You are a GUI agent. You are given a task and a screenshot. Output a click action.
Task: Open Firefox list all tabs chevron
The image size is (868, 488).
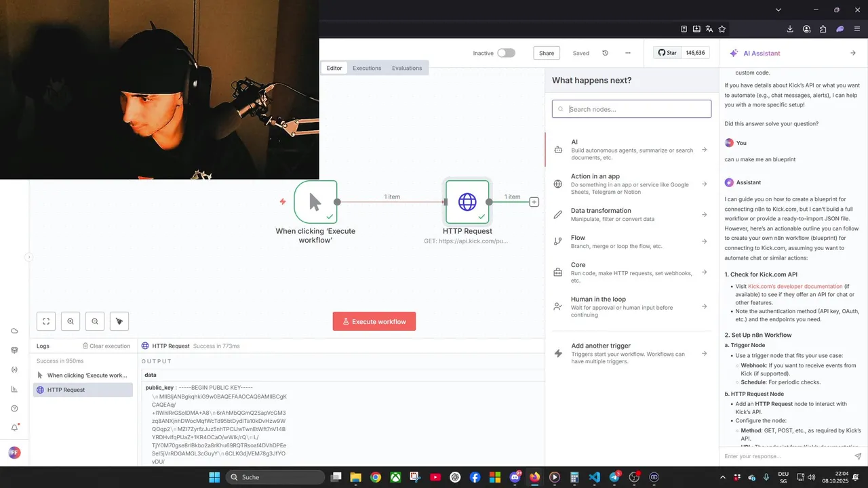[778, 9]
